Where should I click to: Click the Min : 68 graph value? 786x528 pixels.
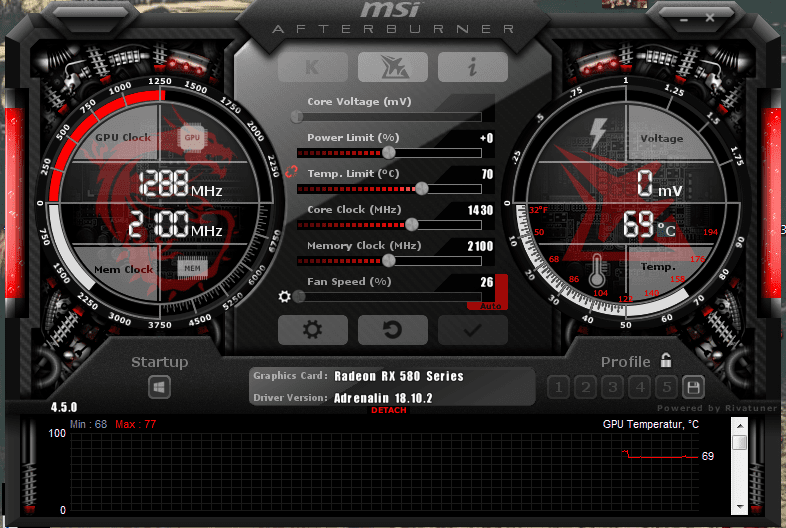(89, 424)
